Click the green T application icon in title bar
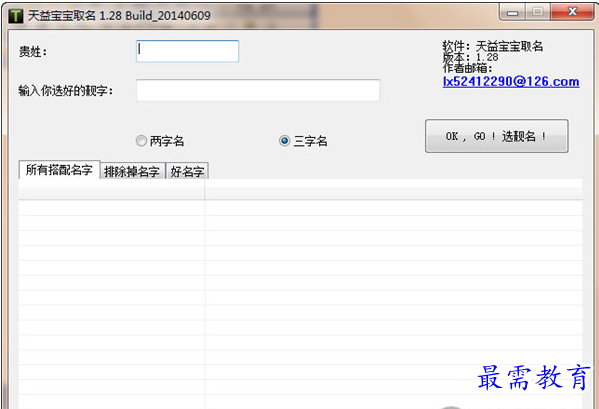Viewport: 599px width, 409px height. point(16,16)
